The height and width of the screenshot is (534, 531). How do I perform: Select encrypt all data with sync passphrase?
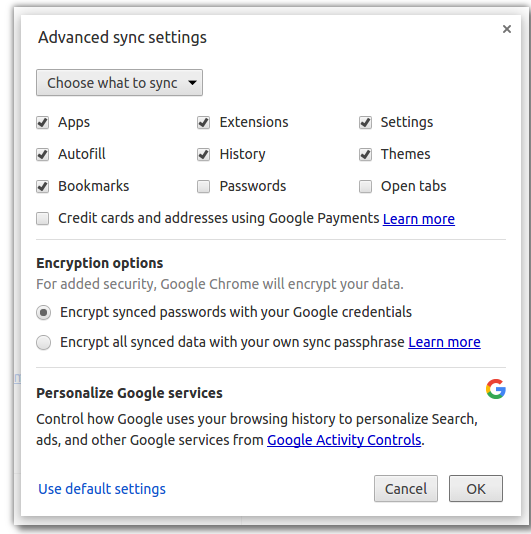44,342
